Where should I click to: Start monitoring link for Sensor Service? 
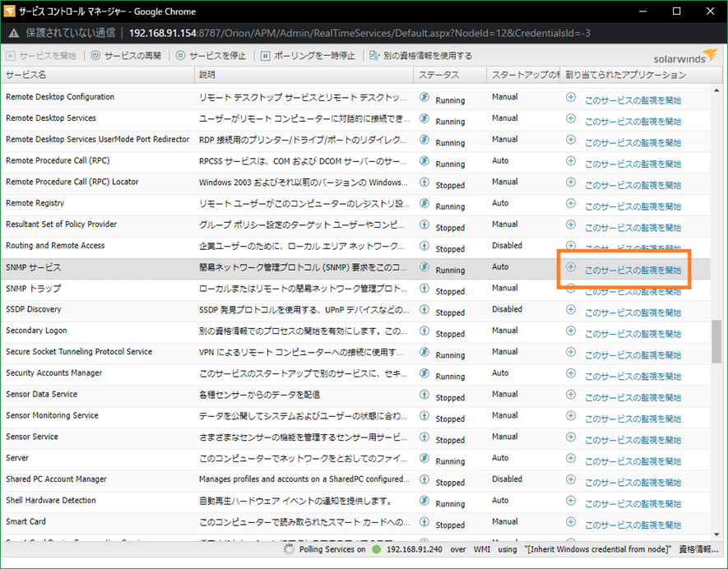[x=633, y=441]
